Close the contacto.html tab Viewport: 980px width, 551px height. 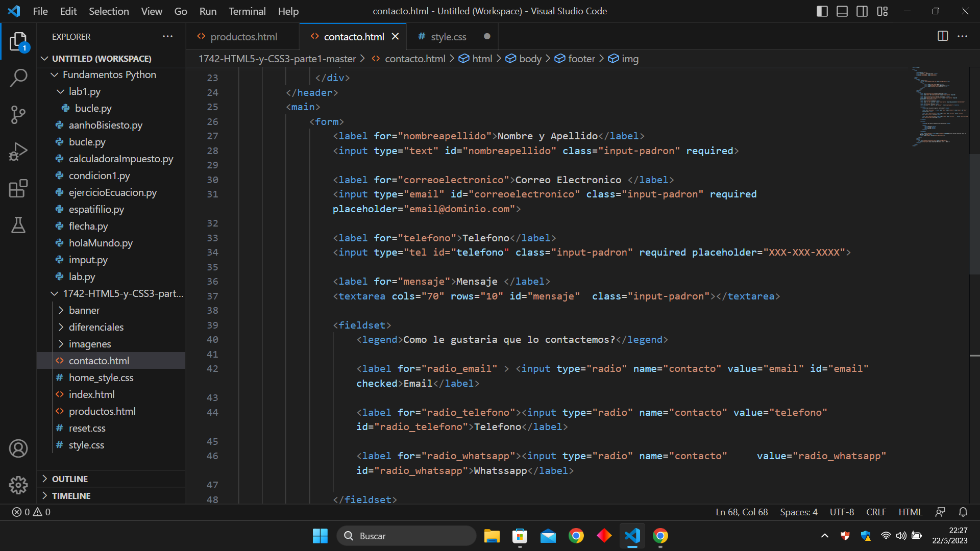(395, 36)
